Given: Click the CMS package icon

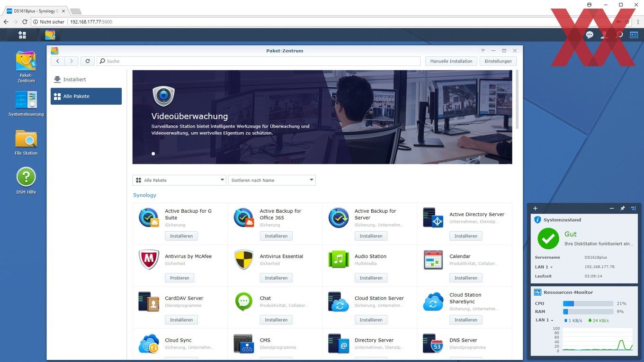Looking at the screenshot, I should click(243, 344).
